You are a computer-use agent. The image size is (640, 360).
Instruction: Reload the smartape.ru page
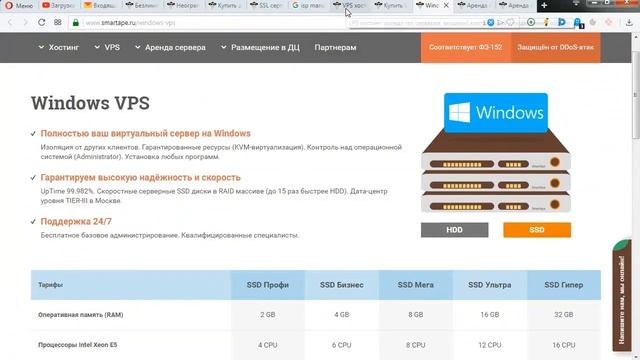point(42,23)
